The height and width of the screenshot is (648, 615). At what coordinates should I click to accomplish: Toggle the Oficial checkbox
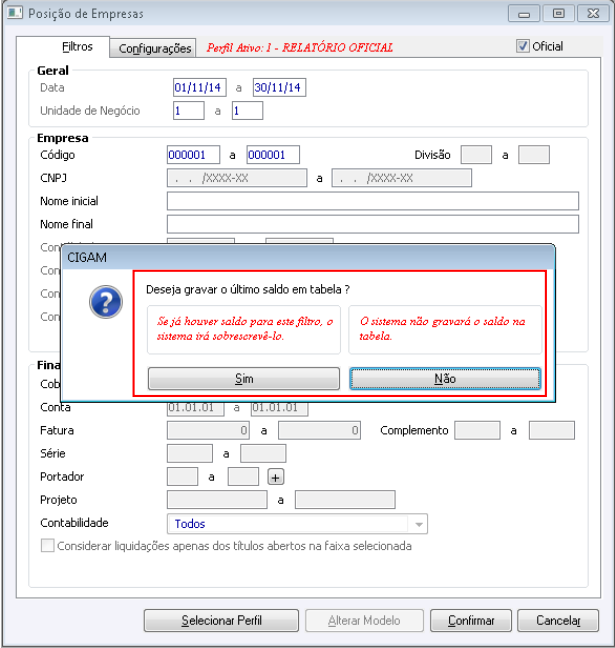(522, 46)
